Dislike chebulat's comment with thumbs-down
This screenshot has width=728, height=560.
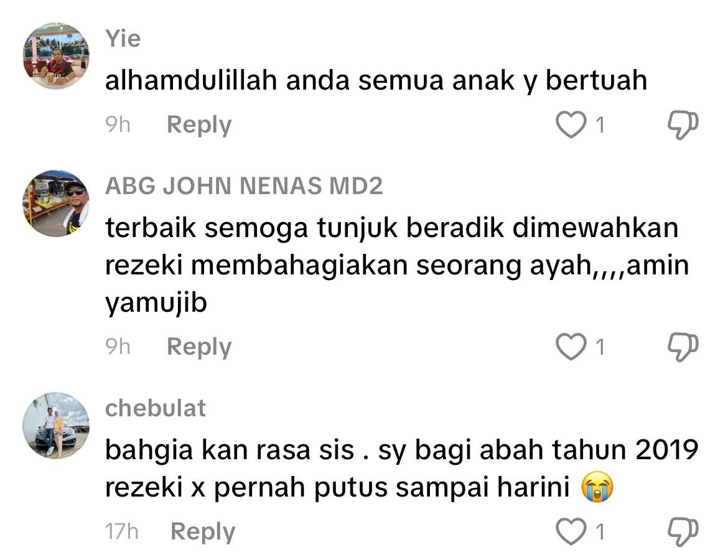point(683,531)
